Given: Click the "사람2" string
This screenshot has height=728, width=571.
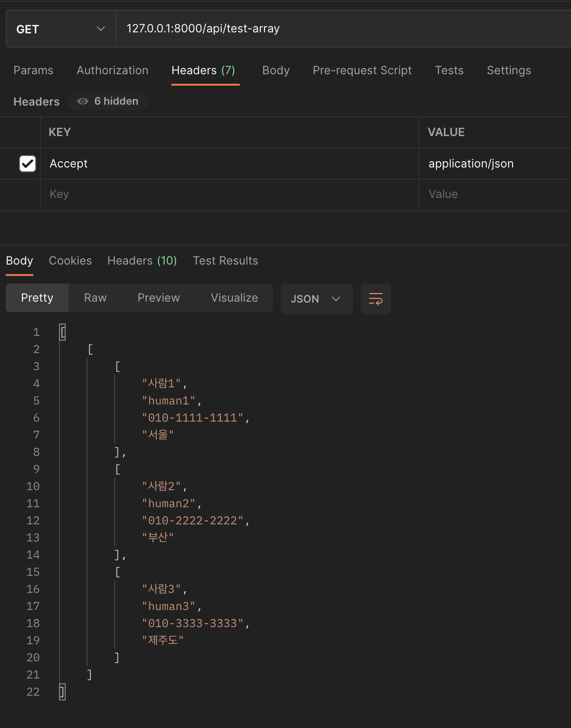Looking at the screenshot, I should tap(161, 486).
